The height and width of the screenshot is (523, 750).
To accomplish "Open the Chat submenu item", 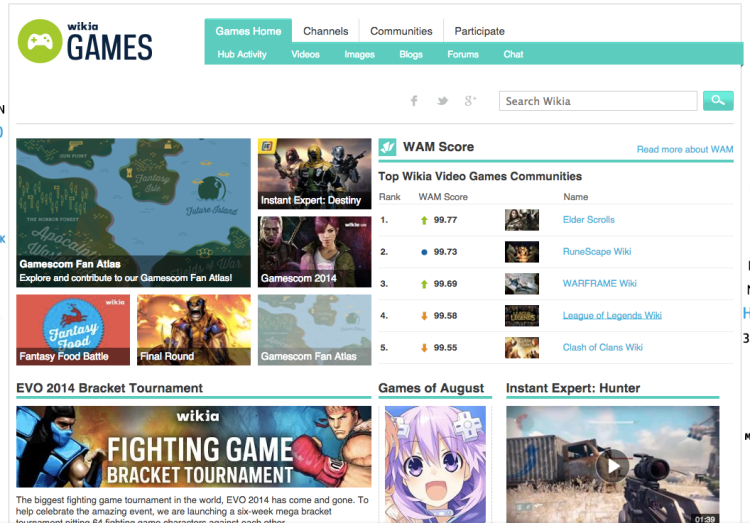I will (x=513, y=54).
